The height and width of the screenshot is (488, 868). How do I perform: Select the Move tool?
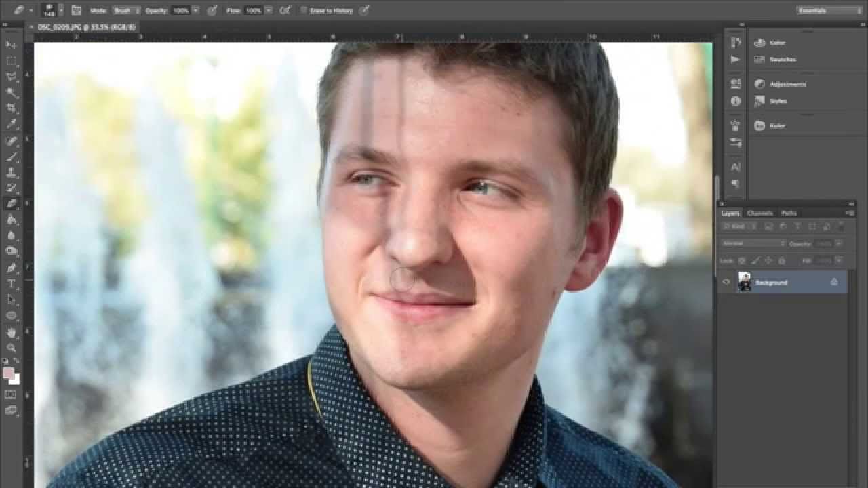(x=12, y=45)
